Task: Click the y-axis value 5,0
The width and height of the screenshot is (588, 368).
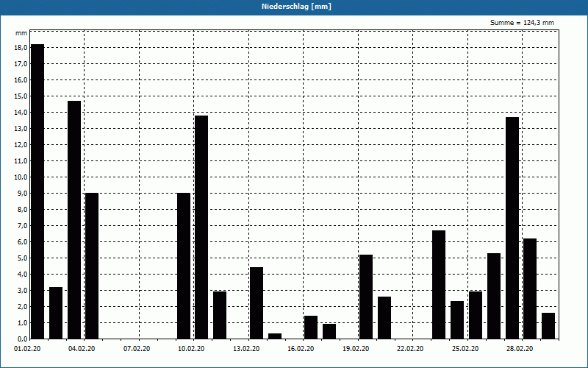Action: point(22,258)
